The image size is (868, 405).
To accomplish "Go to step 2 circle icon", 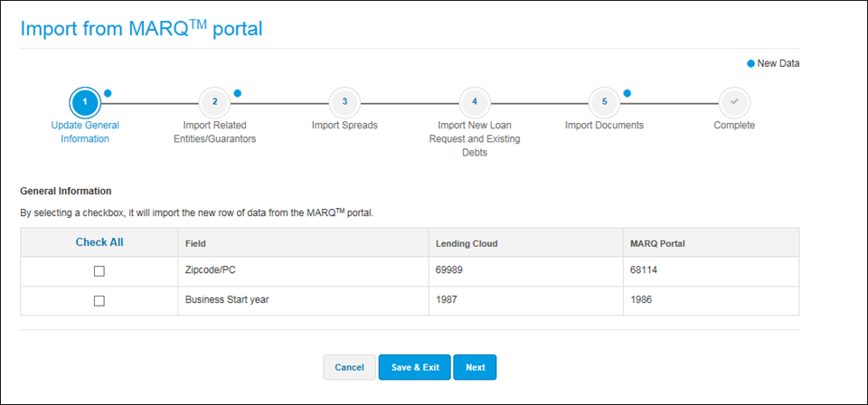I will [215, 103].
